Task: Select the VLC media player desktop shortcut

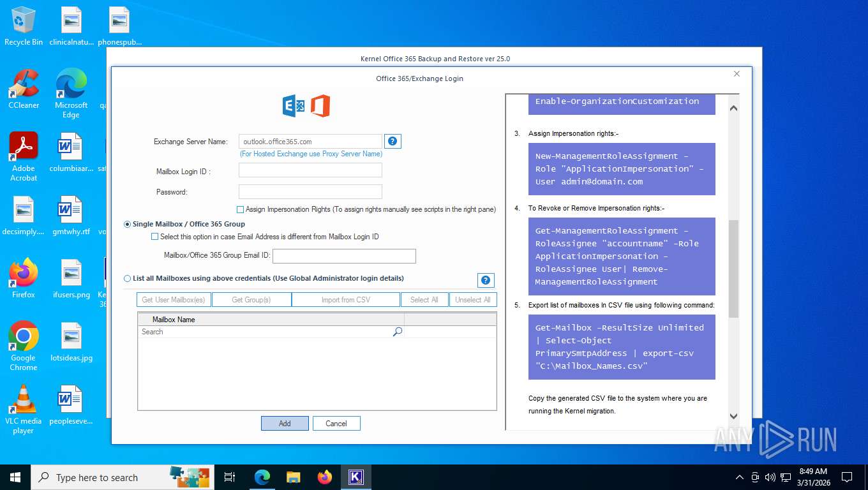Action: click(x=24, y=409)
